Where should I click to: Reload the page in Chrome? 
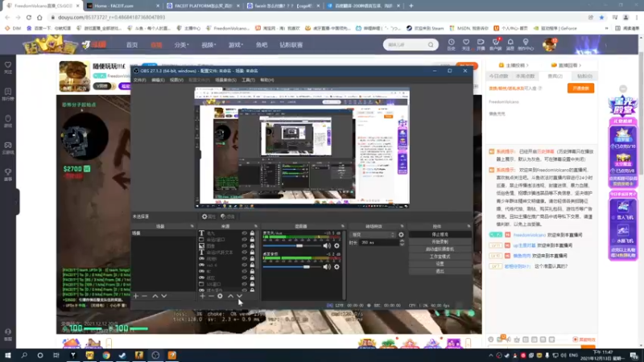point(29,17)
